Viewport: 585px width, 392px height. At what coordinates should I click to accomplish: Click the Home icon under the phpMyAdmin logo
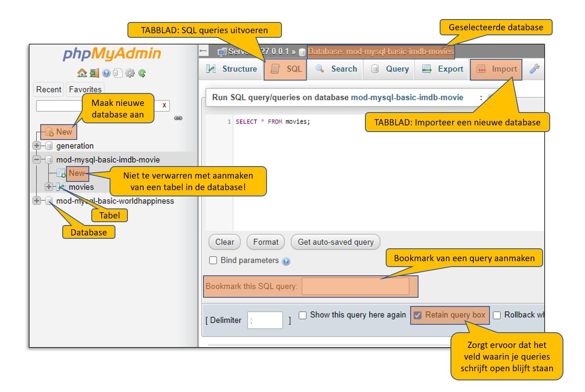(x=82, y=73)
